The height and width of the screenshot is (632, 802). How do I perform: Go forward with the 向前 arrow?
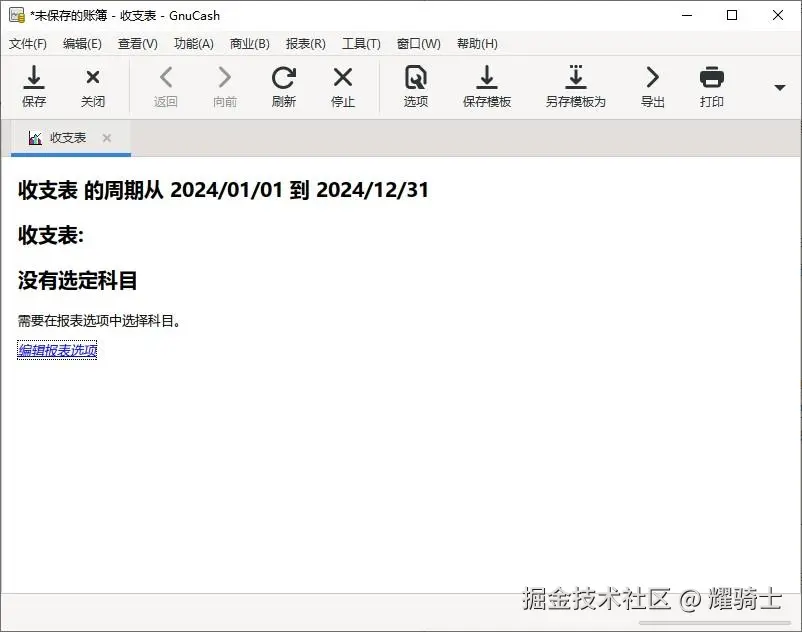coord(225,86)
